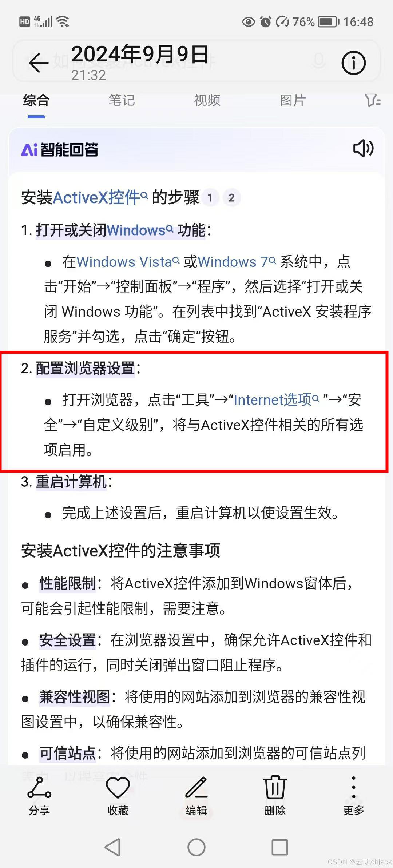Tap citation number 1 badge
Screen dimensions: 393x868
210,198
